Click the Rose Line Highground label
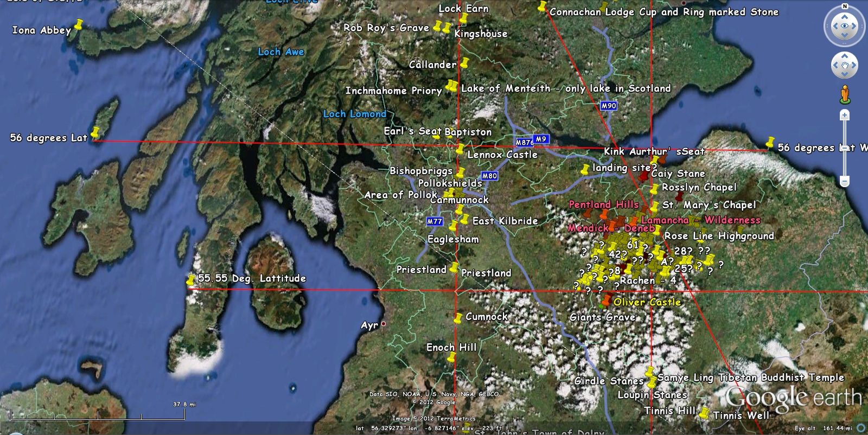This screenshot has height=435, width=868. (719, 236)
